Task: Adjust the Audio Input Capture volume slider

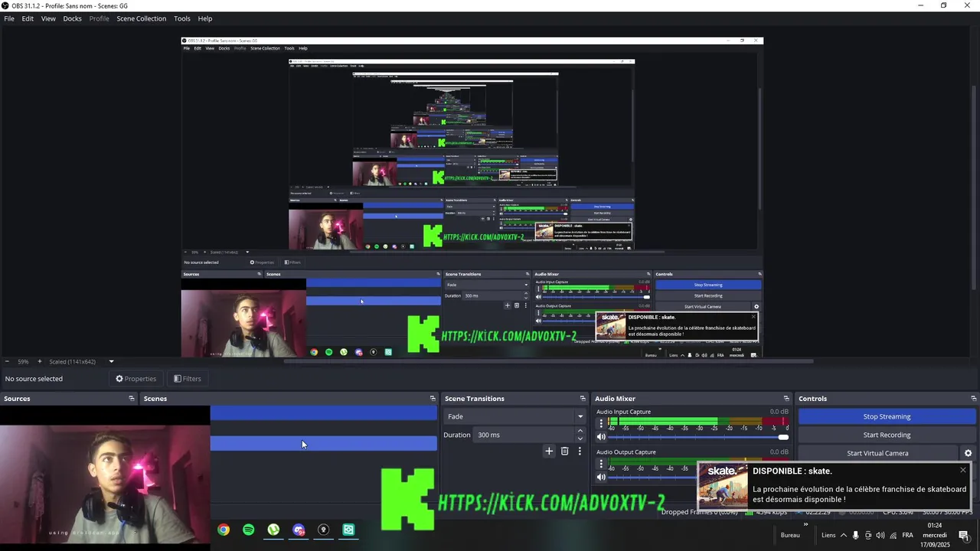Action: pos(698,437)
